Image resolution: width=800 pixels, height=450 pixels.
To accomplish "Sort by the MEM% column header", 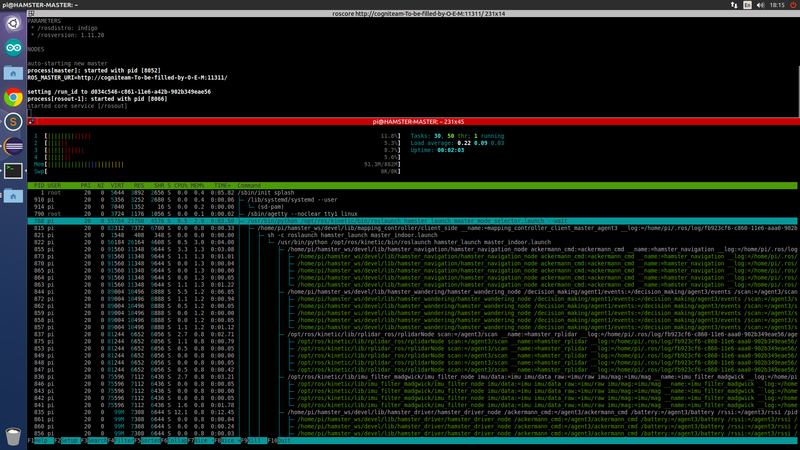I will (197, 185).
